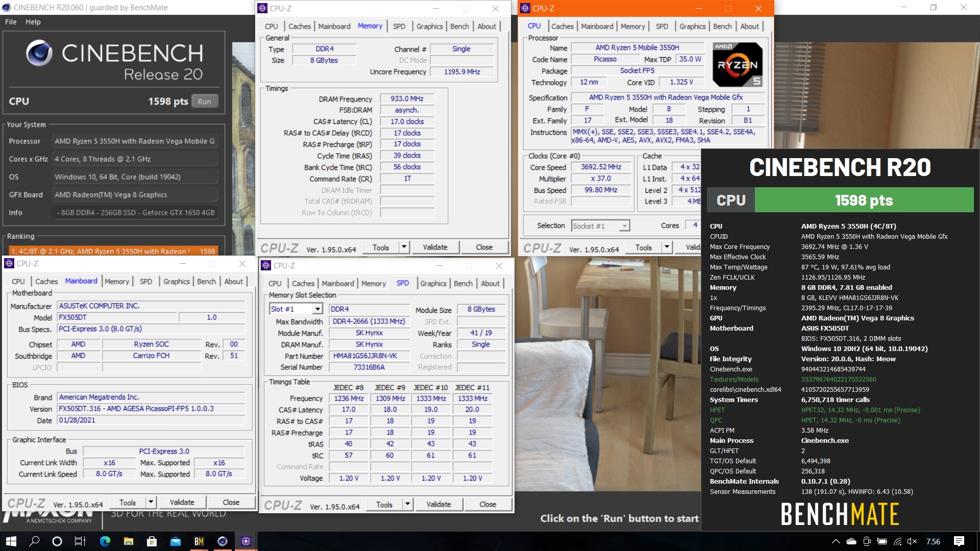The width and height of the screenshot is (980, 551).
Task: Click the green 1598 pts BenchMate score bar
Action: (x=864, y=200)
